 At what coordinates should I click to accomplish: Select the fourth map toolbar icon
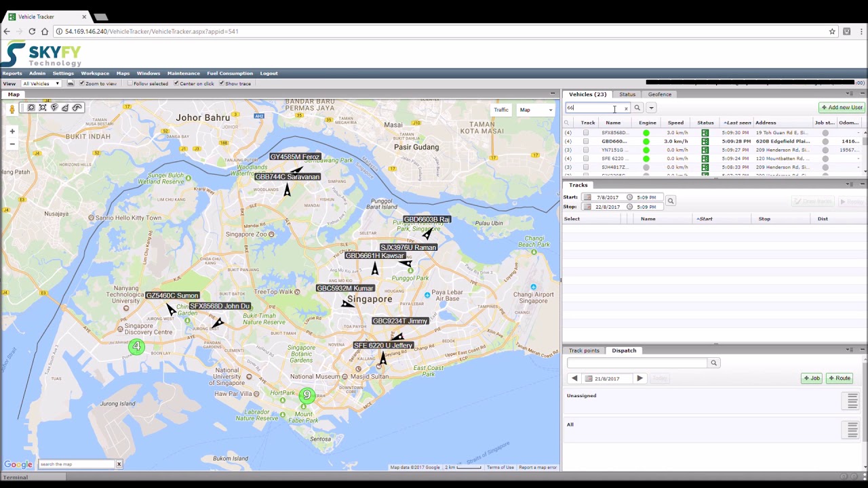click(65, 108)
